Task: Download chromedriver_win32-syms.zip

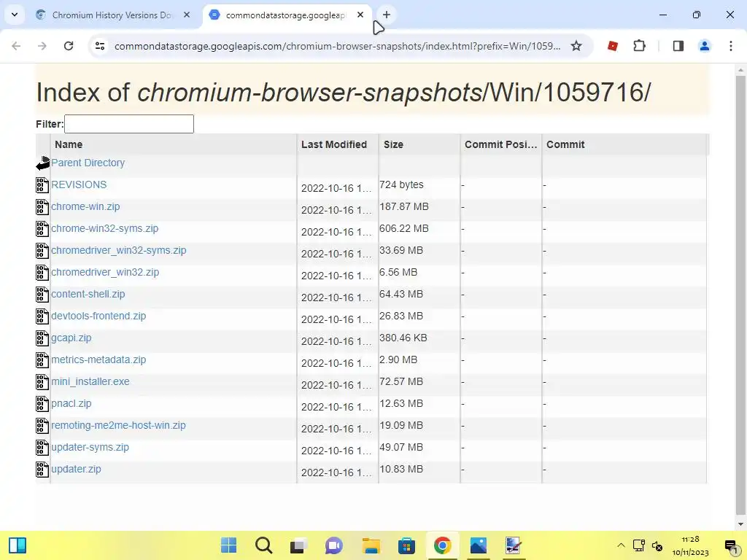Action: (x=119, y=251)
